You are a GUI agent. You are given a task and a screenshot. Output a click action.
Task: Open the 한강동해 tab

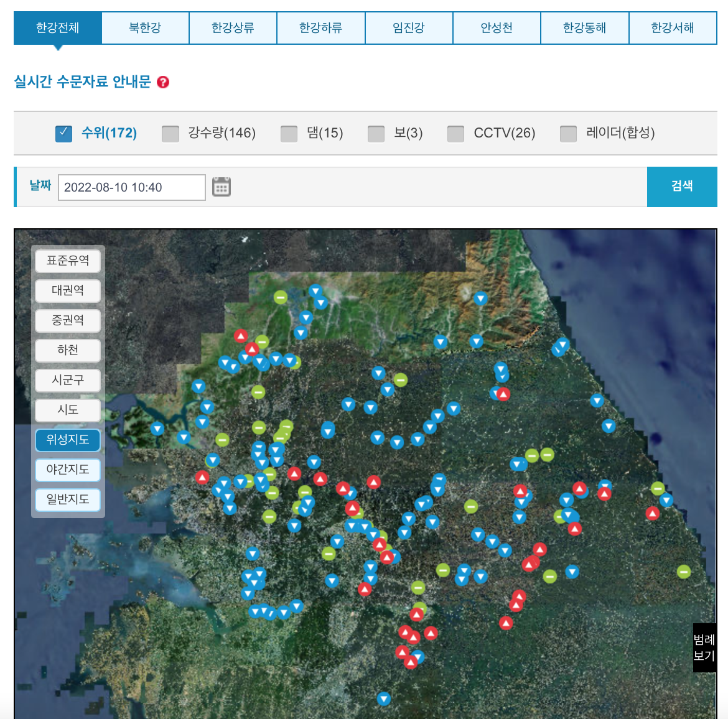pos(584,28)
